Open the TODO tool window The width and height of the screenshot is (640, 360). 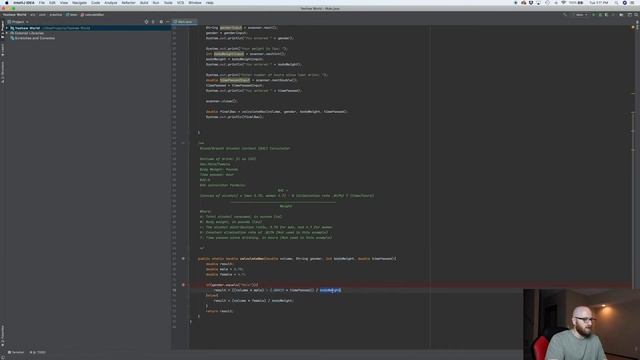tap(38, 352)
